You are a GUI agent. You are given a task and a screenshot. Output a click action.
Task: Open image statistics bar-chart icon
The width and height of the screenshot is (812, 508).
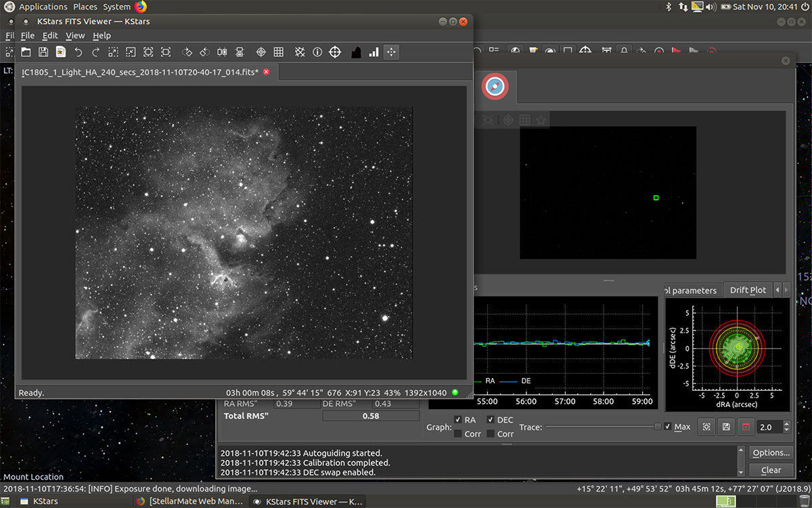pos(374,52)
